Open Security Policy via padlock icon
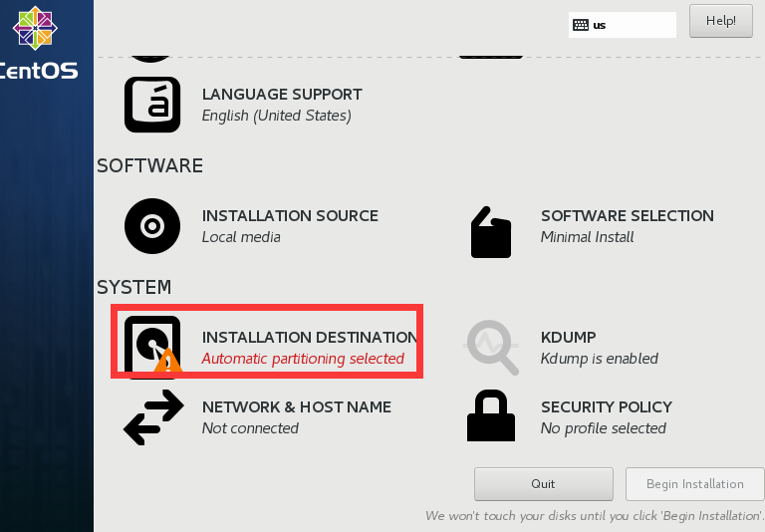Screen dimensions: 765x532 pyautogui.click(x=491, y=416)
